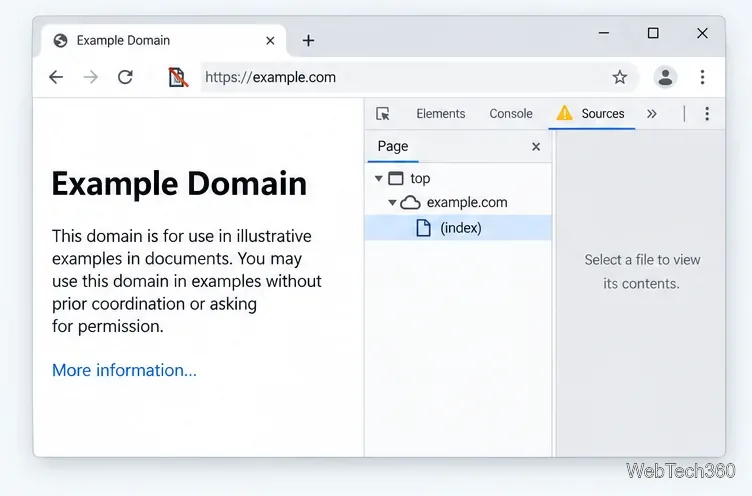752x496 pixels.
Task: Open the DevTools three-dot options menu
Action: [x=707, y=114]
